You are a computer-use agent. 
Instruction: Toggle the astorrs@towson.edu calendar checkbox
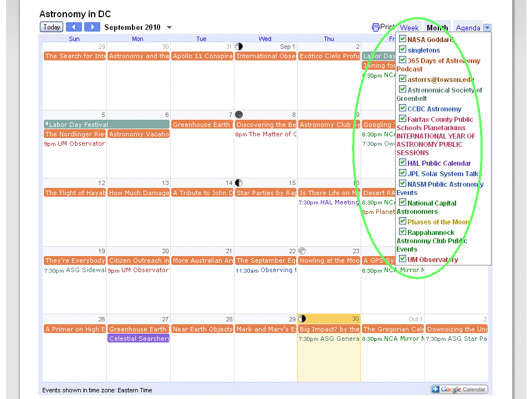(402, 79)
